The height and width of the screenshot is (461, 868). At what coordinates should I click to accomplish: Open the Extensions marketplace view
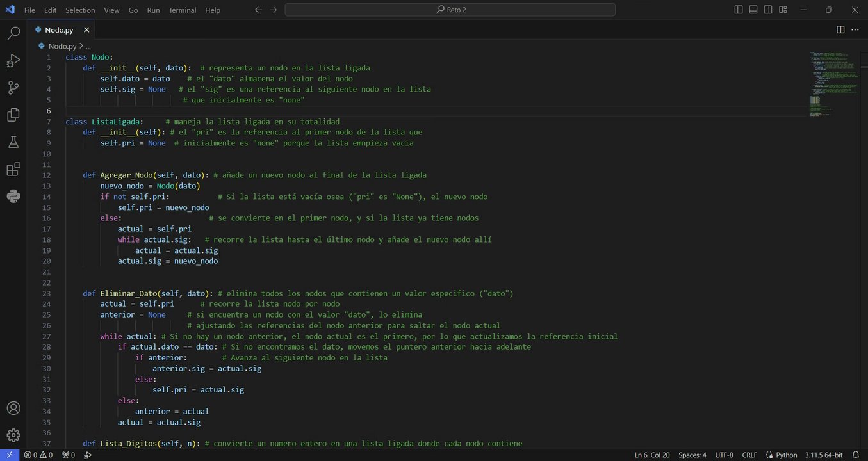coord(13,169)
